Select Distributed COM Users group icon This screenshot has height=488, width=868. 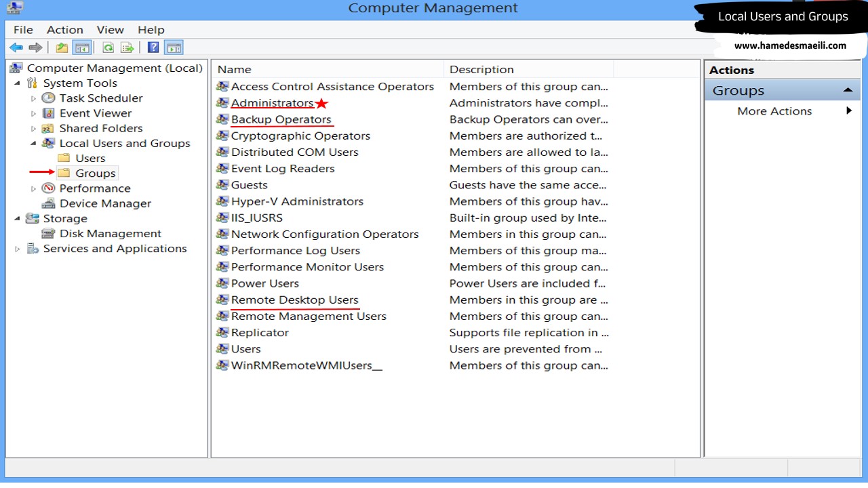(222, 152)
